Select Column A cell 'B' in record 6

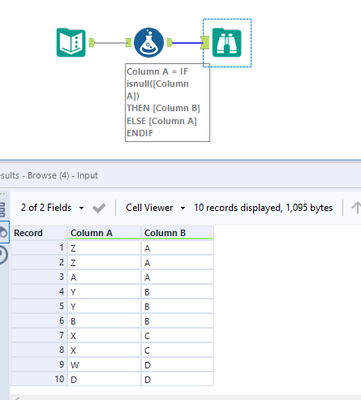click(x=104, y=321)
